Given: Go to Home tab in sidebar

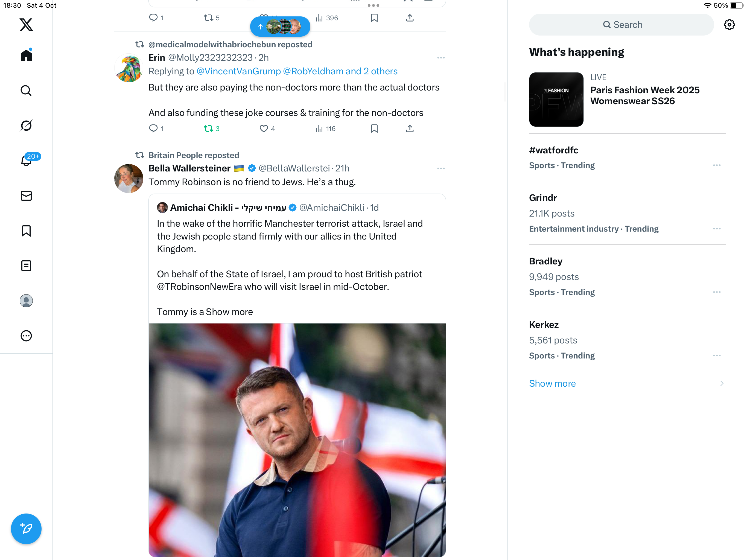Looking at the screenshot, I should coord(26,56).
